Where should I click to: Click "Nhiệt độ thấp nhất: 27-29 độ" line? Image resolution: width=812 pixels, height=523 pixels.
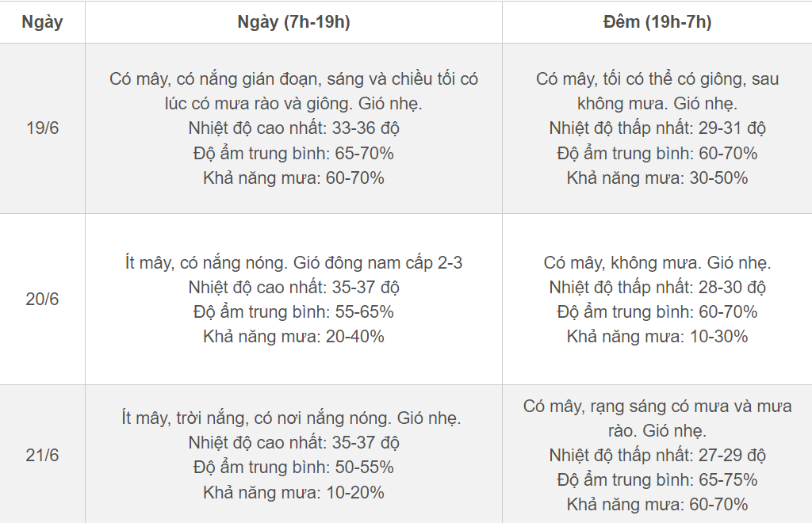pos(657,456)
